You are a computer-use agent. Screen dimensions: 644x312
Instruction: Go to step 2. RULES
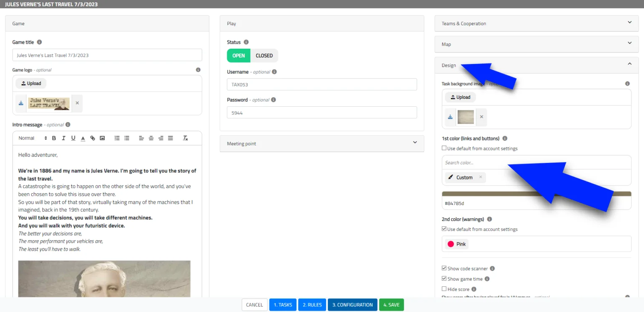click(x=312, y=305)
